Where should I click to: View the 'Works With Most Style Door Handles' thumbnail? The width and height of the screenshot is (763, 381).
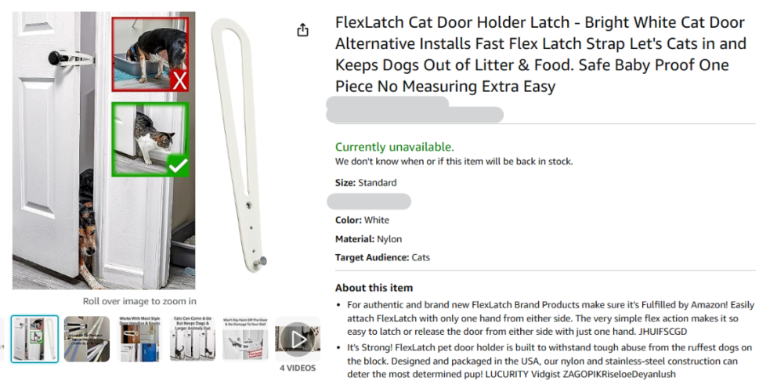pos(140,339)
